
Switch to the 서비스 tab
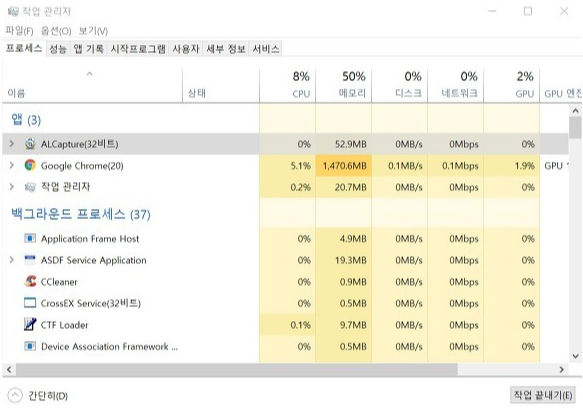(265, 49)
